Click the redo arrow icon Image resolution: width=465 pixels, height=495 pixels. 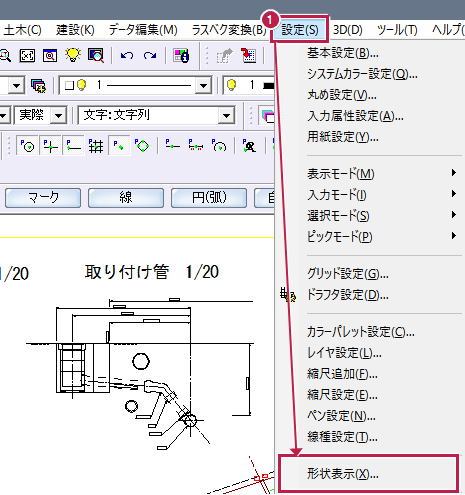[150, 56]
